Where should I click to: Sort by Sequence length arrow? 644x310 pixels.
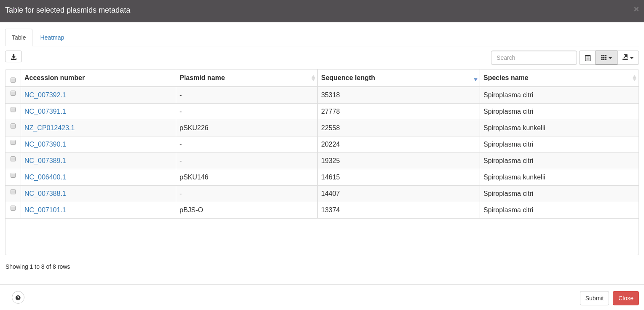click(475, 80)
